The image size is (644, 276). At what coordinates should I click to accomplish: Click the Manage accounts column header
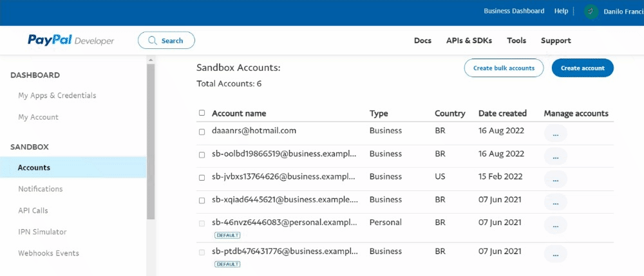[x=576, y=114]
